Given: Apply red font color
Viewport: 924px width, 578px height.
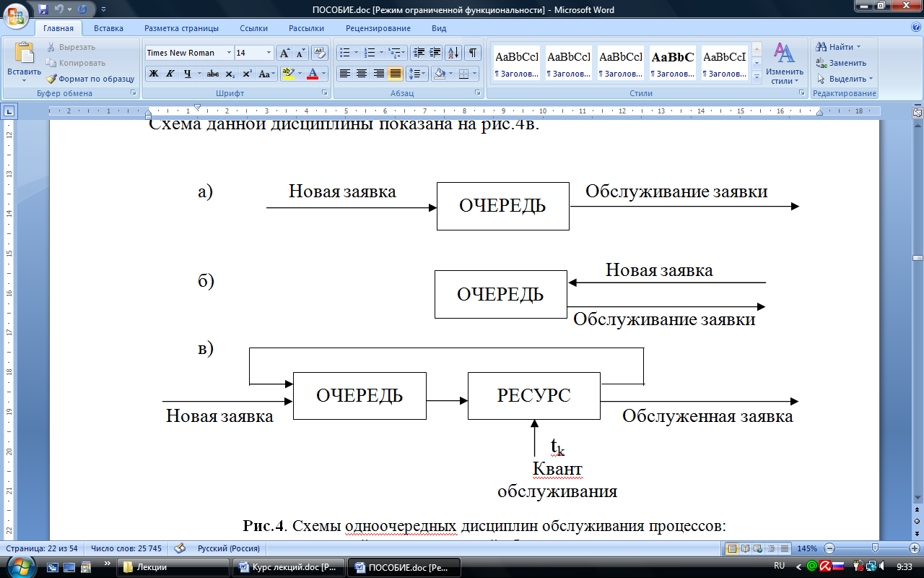Looking at the screenshot, I should point(313,74).
